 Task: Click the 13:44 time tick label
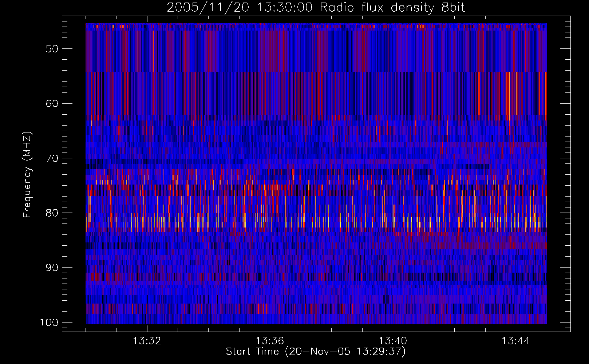point(516,341)
